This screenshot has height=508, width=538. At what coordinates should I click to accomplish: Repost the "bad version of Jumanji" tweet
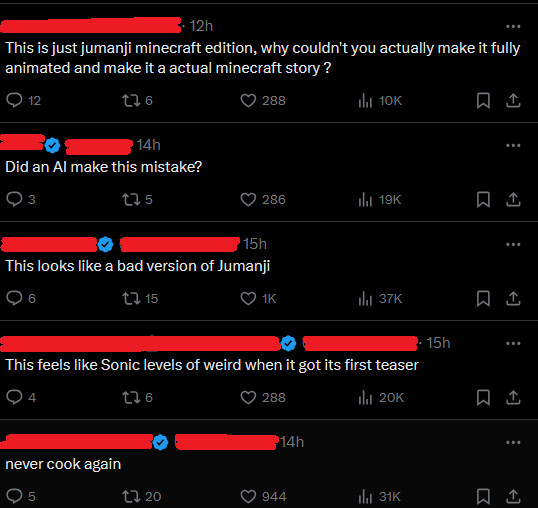[140, 298]
